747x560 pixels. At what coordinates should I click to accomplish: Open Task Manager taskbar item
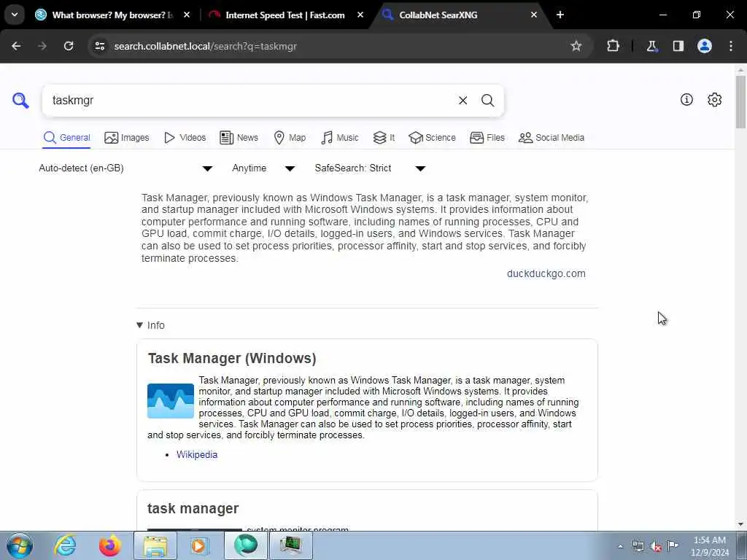(x=291, y=545)
